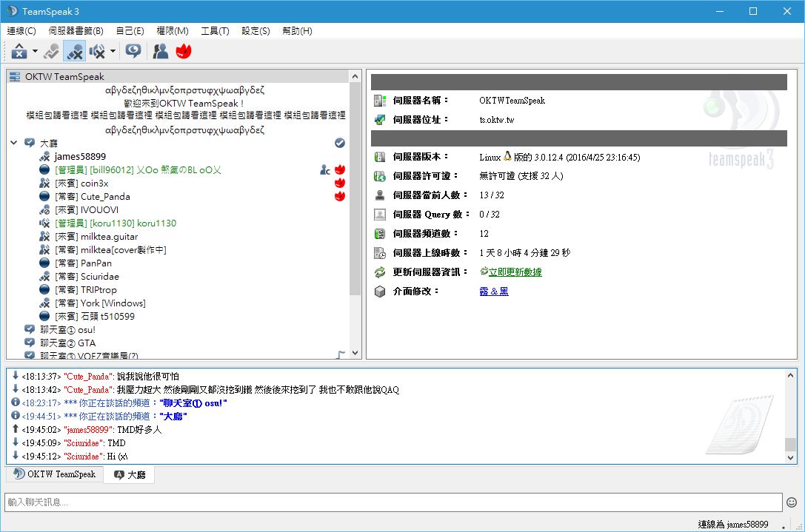Toggle the activate microphone button
The width and height of the screenshot is (805, 532).
click(51, 51)
